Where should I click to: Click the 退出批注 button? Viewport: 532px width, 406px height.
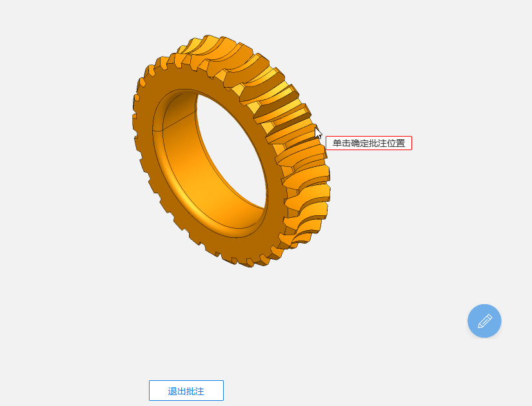186,391
